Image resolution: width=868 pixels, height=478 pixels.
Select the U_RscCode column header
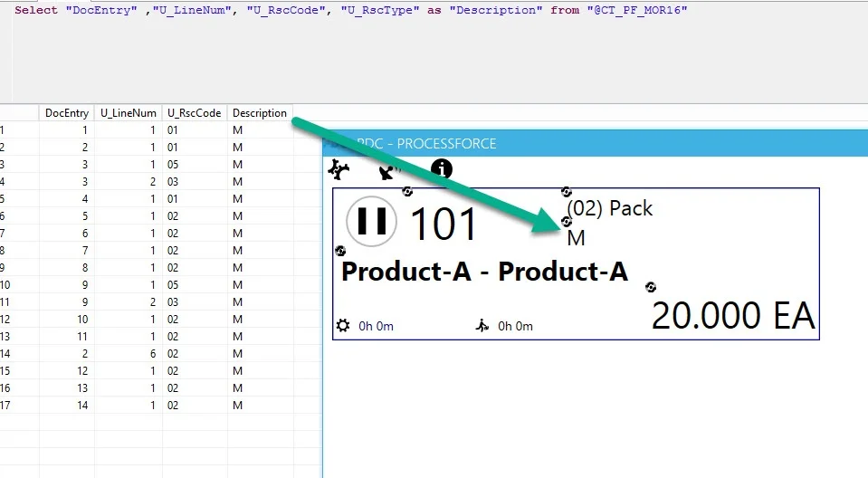(x=194, y=113)
